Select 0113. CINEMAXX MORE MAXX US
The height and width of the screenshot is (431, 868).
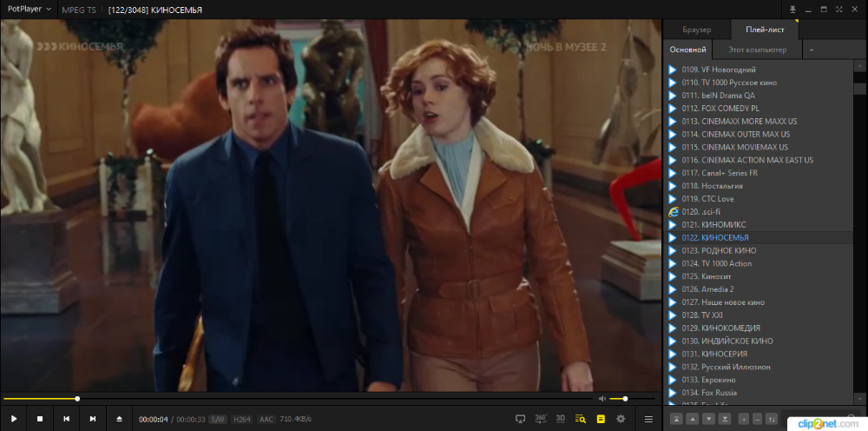click(x=758, y=122)
